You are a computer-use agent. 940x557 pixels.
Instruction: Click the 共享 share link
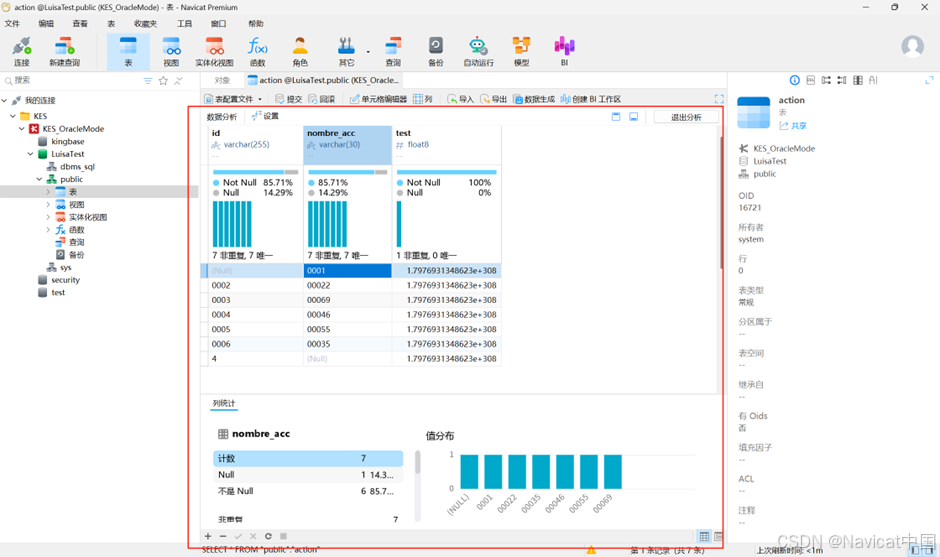click(x=793, y=126)
